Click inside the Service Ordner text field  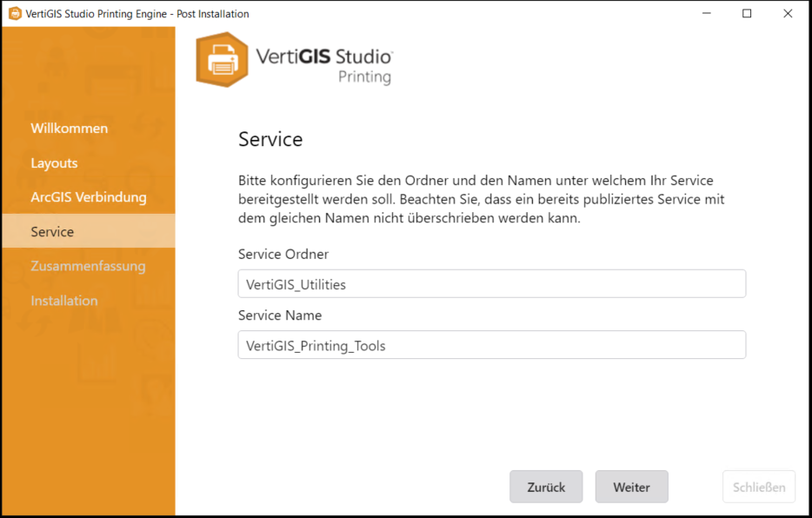[x=491, y=283]
